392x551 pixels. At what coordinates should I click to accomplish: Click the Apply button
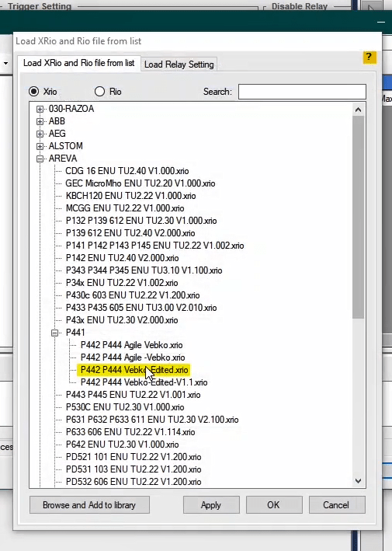pyautogui.click(x=211, y=505)
